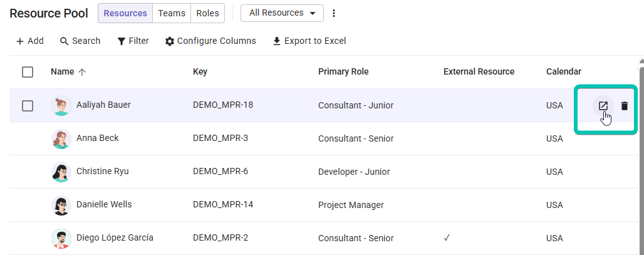
Task: Open the vertical three-dots more menu
Action: tap(334, 13)
